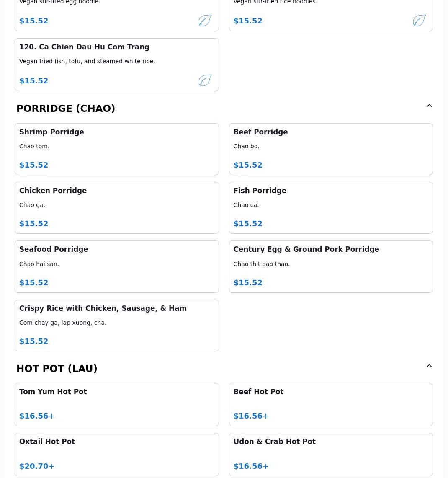Select the Beef Hot Pot card
Screen dimensions: 448x478
point(330,404)
